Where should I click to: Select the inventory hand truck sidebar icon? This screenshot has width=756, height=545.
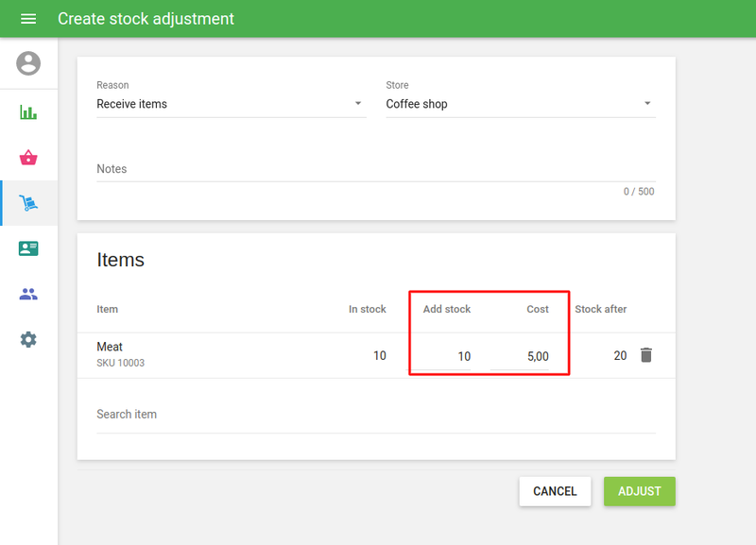(x=28, y=203)
